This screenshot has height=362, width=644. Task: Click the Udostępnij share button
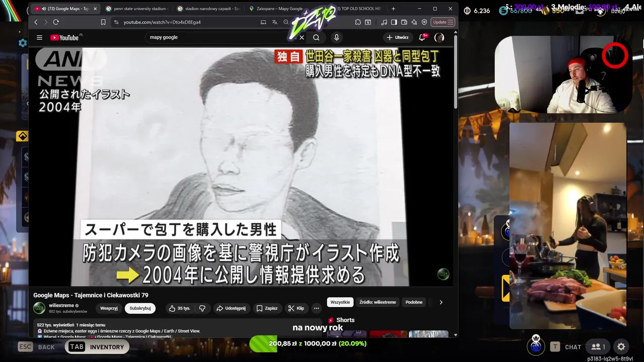(x=231, y=308)
